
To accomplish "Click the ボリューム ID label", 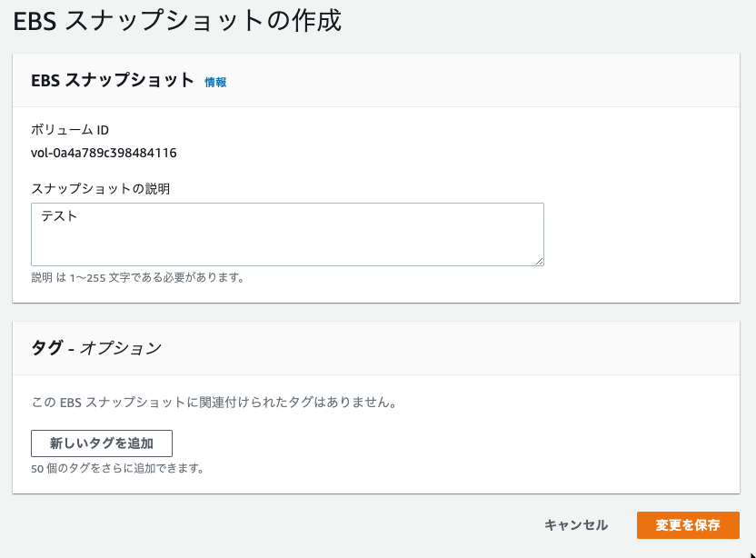I will pos(70,130).
